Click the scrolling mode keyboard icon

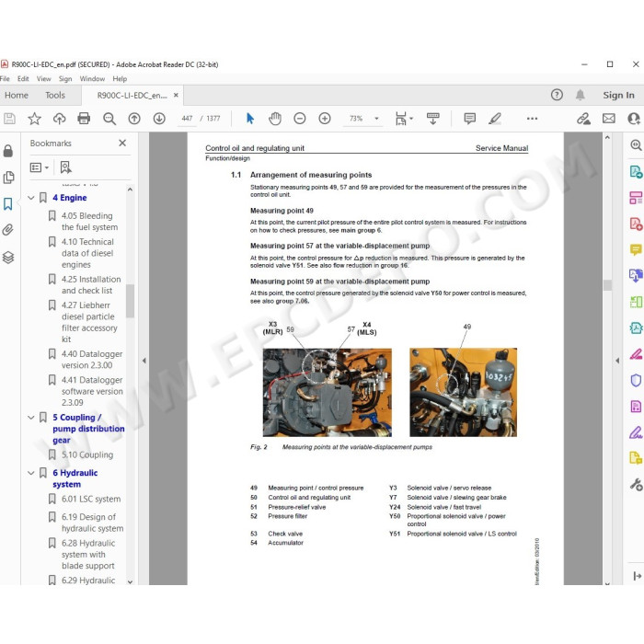(433, 119)
